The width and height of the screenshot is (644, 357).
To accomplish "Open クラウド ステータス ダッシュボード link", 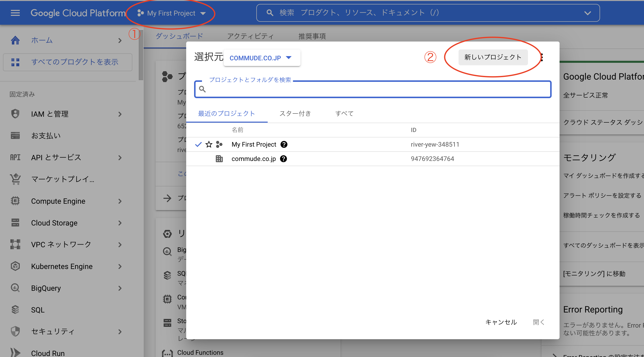I will [x=604, y=122].
